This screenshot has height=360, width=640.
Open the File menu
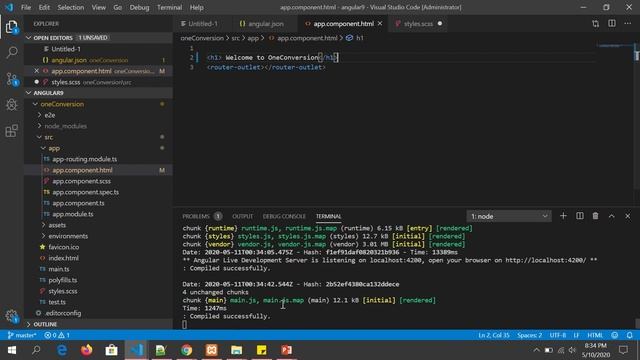click(26, 7)
